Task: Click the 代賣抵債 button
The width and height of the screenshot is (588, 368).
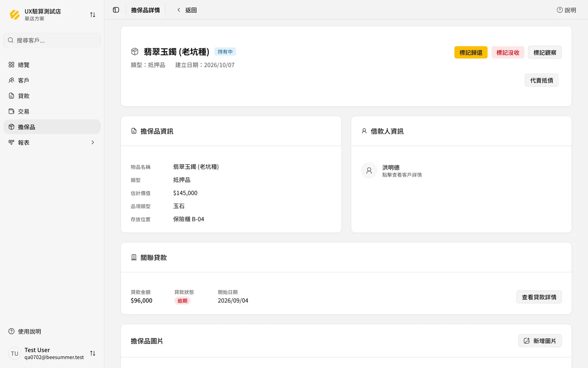Action: 541,80
